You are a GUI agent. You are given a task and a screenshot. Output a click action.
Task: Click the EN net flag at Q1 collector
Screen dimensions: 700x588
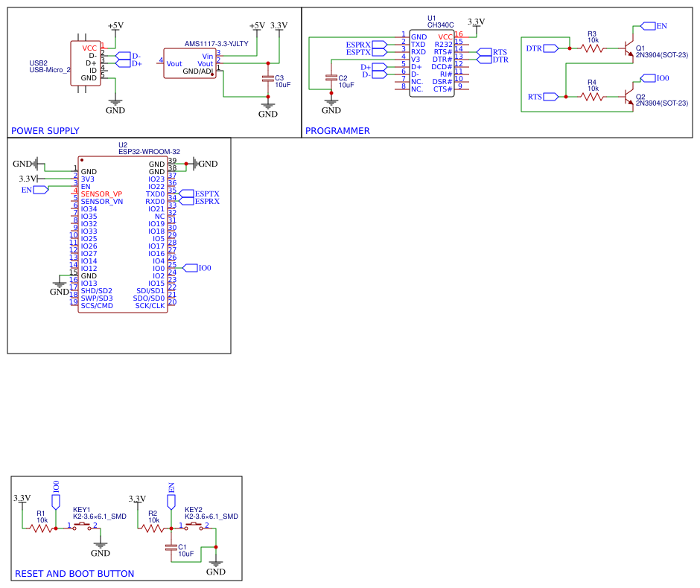coord(654,26)
